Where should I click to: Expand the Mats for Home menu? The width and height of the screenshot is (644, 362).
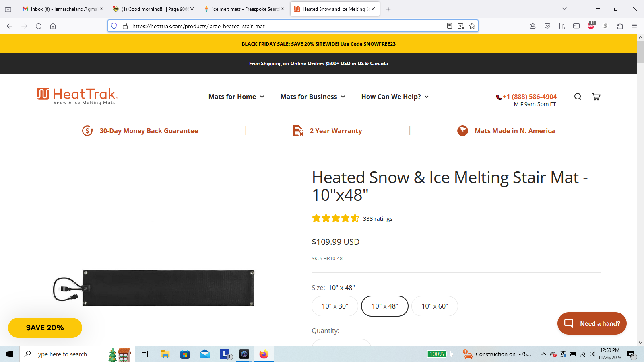click(x=236, y=97)
